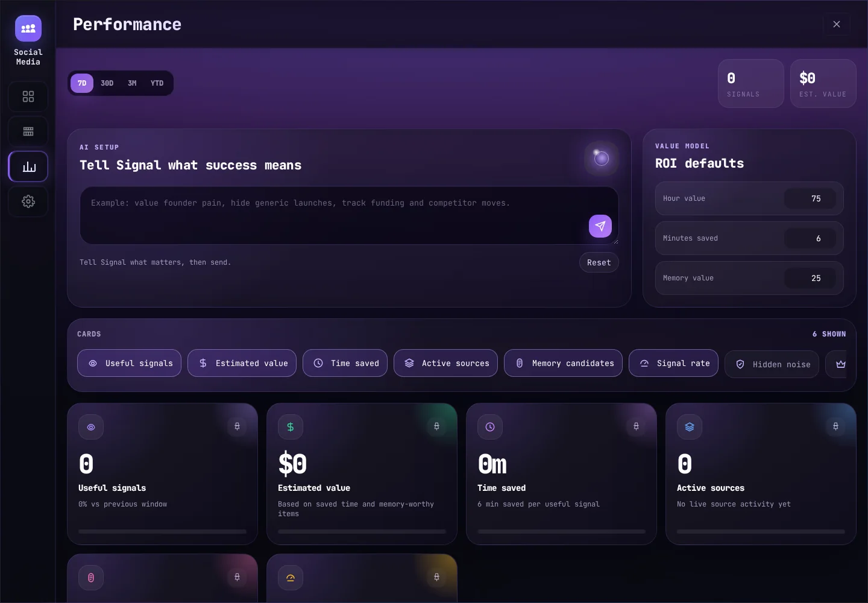Click the '6 SHOWN' count label
Image resolution: width=868 pixels, height=603 pixels.
(x=829, y=334)
